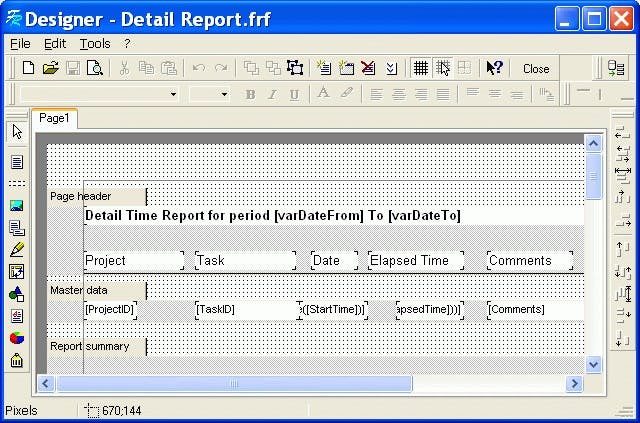This screenshot has height=423, width=640.
Task: Select the Project header label
Action: [x=134, y=260]
